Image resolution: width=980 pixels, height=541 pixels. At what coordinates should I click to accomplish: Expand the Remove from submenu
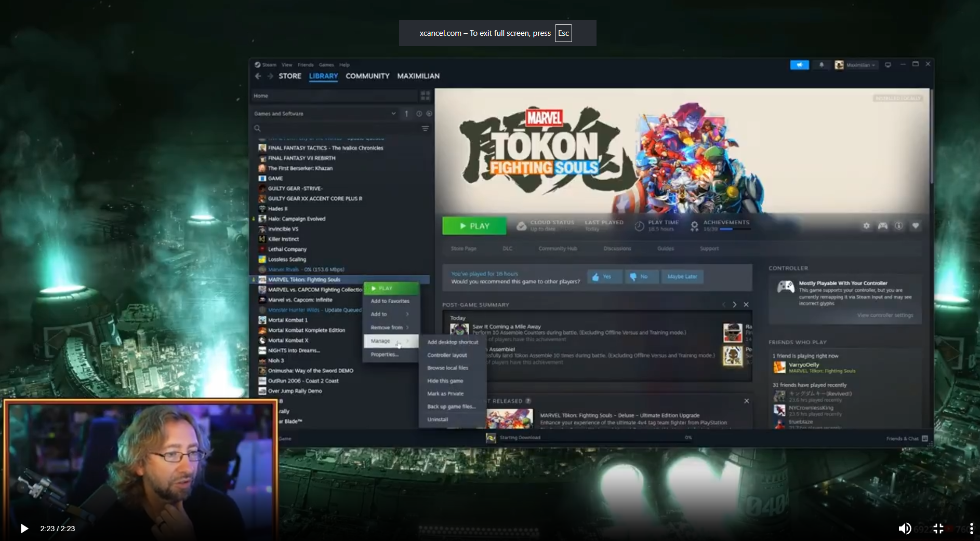390,328
